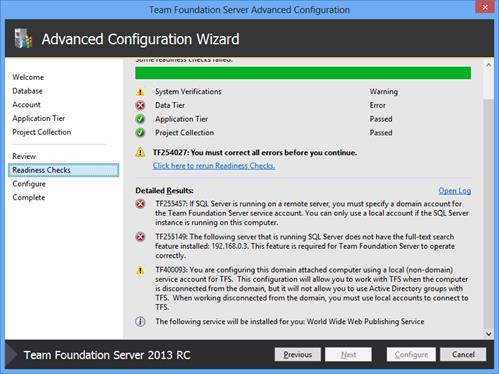This screenshot has width=499, height=374.
Task: Click the System Verifications warning icon
Action: click(140, 92)
